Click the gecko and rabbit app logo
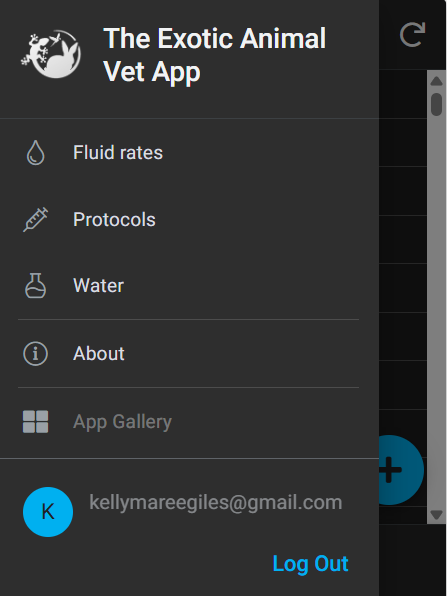Image resolution: width=447 pixels, height=596 pixels. pos(51,54)
